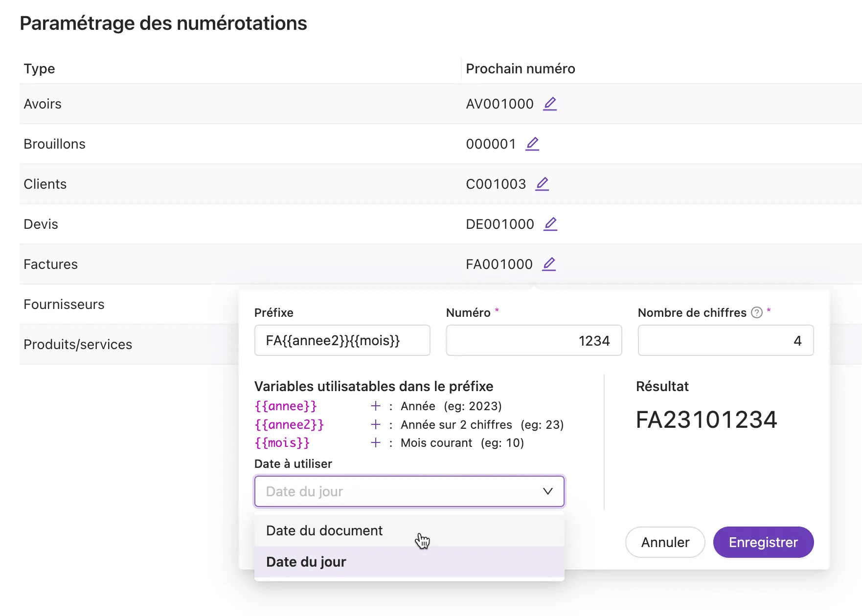Click the Mois courant description

click(x=436, y=443)
